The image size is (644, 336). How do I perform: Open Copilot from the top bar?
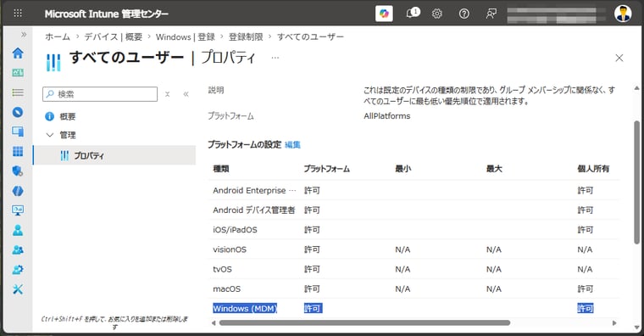[384, 14]
